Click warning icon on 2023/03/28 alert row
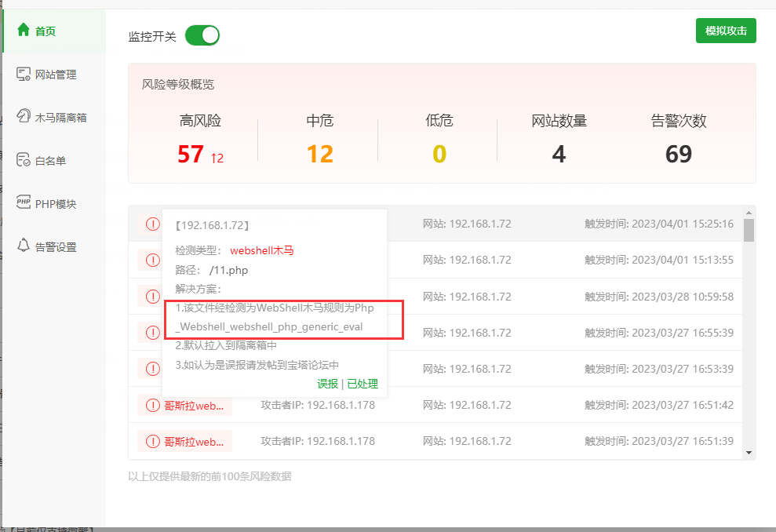The width and height of the screenshot is (776, 532). (x=153, y=297)
